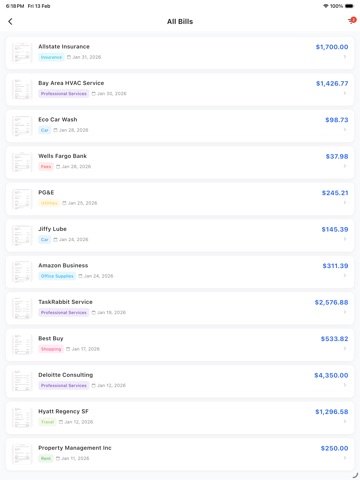The image size is (360, 480).
Task: Open Bay Area HVAC Service receipt thumbnail
Action: click(x=22, y=89)
